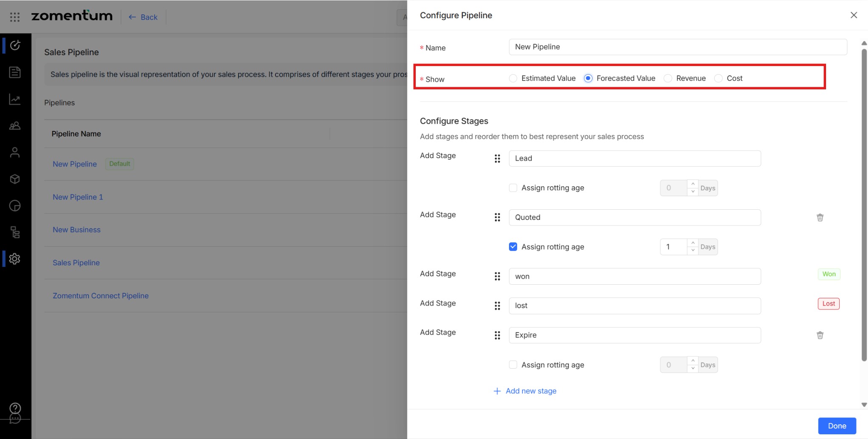
Task: Click the Done button
Action: [x=837, y=426]
